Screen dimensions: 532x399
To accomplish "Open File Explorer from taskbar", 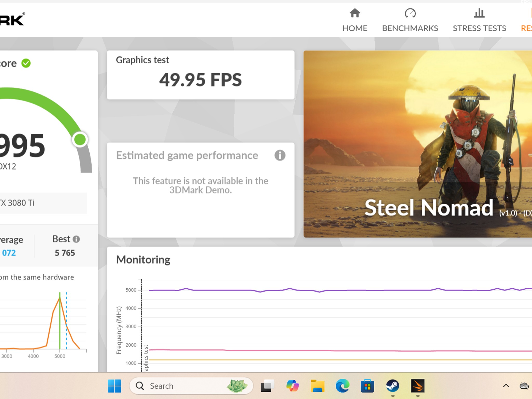I will click(x=317, y=386).
